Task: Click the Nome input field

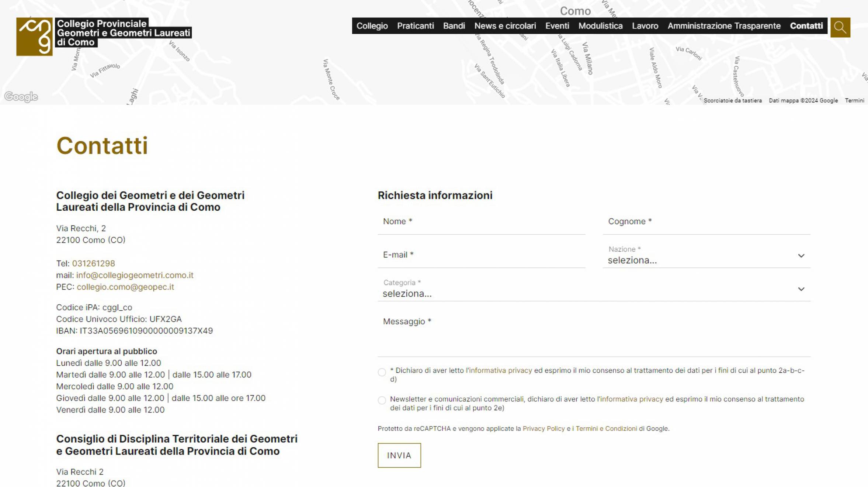Action: (481, 222)
